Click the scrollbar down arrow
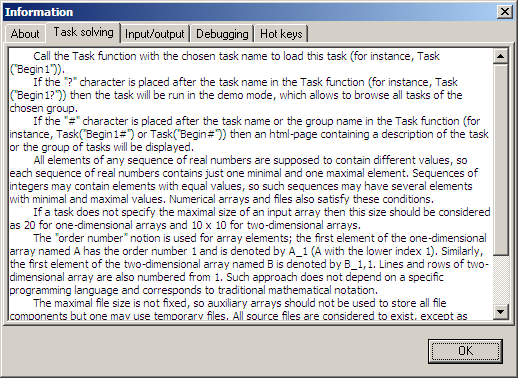The image size is (518, 378). 500,312
